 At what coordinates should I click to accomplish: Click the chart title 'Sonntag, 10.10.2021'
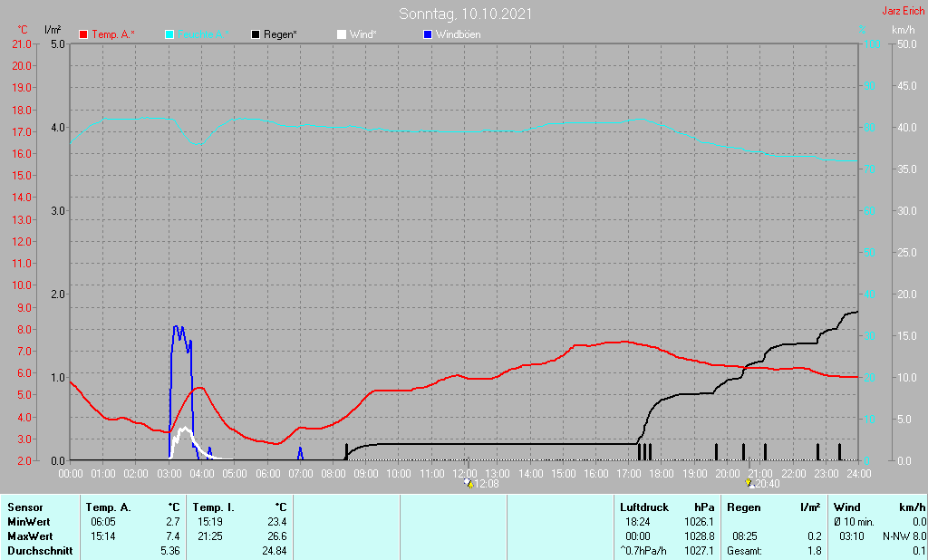(465, 14)
